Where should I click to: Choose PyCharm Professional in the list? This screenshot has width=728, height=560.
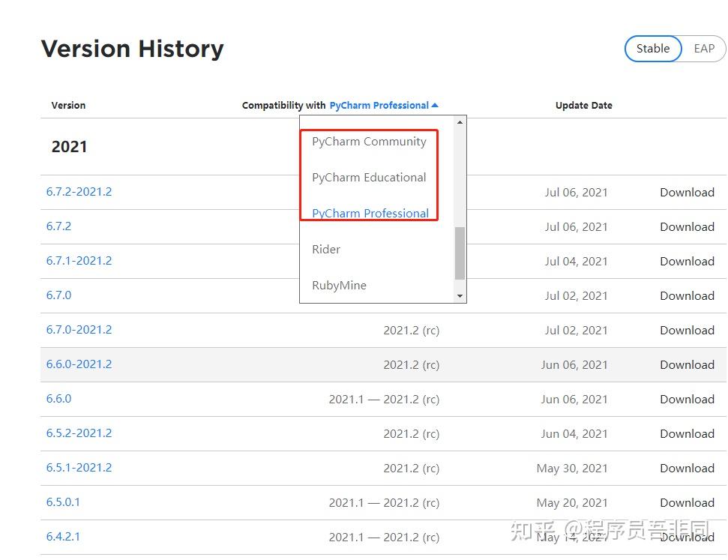pos(370,213)
